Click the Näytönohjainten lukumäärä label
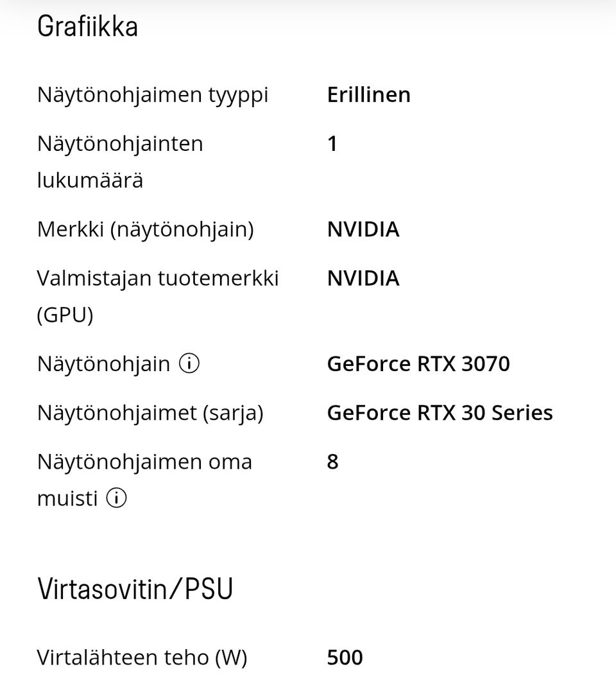 point(120,161)
